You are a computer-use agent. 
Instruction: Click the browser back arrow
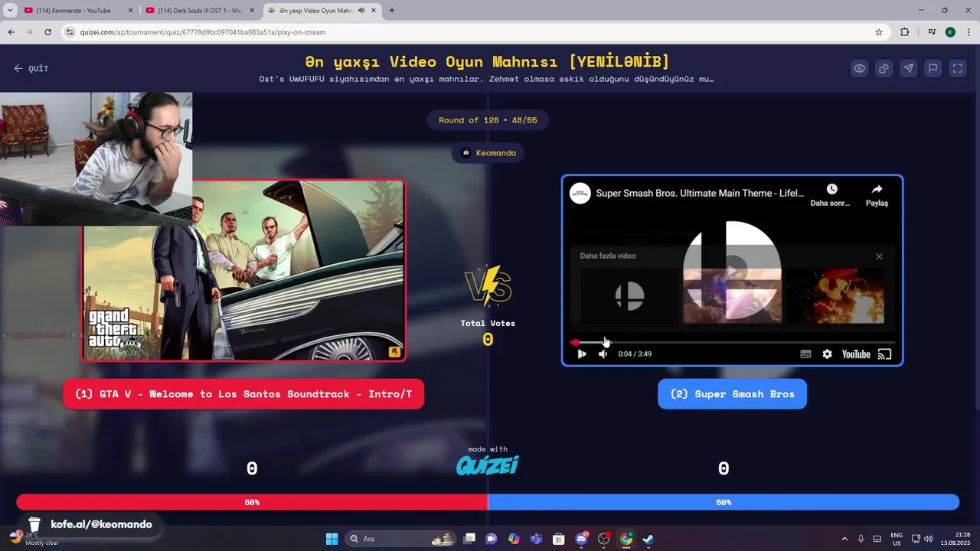tap(11, 32)
